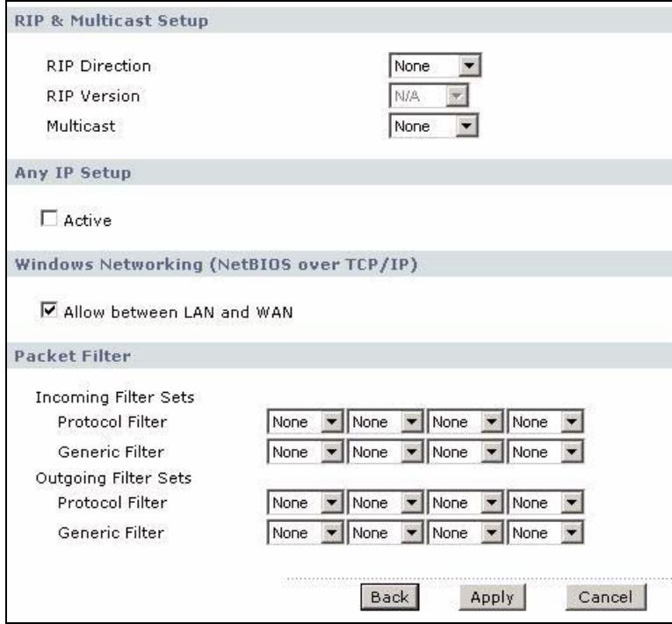Click the Packet Filter section heading
This screenshot has height=624, width=672.
point(72,356)
